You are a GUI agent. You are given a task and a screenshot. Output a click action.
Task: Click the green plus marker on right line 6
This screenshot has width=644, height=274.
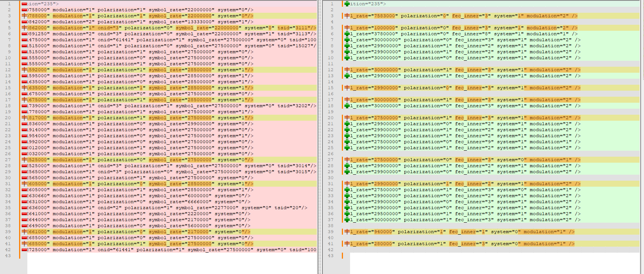pyautogui.click(x=347, y=34)
